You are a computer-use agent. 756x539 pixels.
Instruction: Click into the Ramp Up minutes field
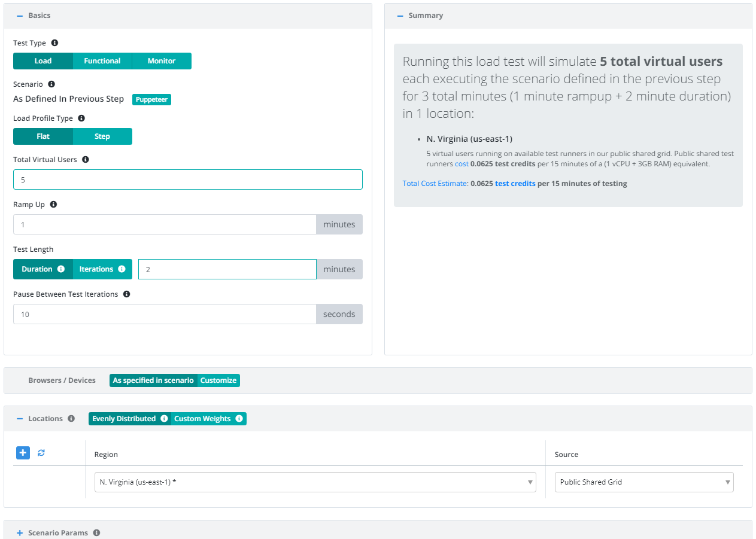pos(165,224)
